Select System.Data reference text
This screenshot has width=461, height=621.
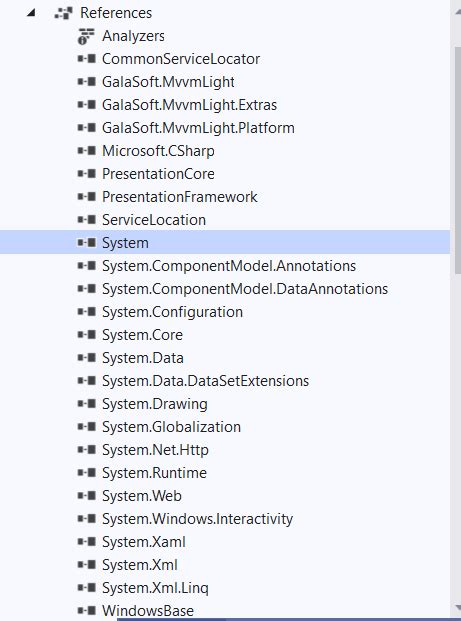[x=143, y=358]
